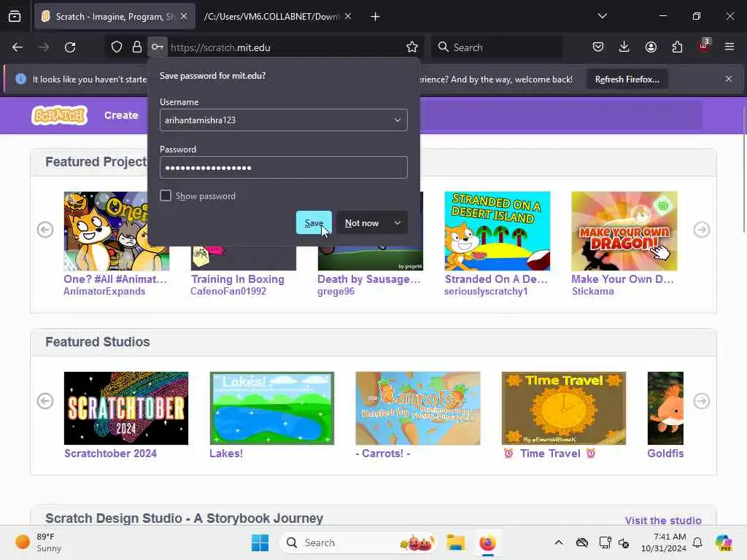The image size is (747, 560).
Task: Open the Stranded On A Desert Island link
Action: click(496, 279)
